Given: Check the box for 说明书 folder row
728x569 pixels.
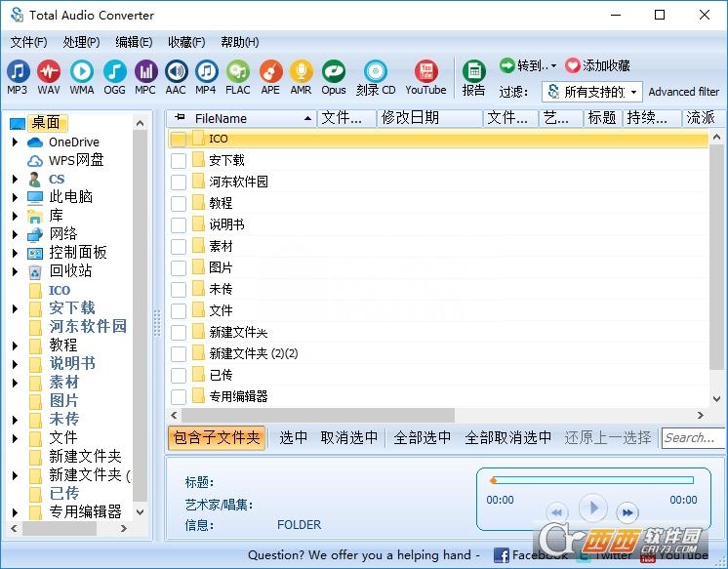Looking at the screenshot, I should click(x=179, y=225).
